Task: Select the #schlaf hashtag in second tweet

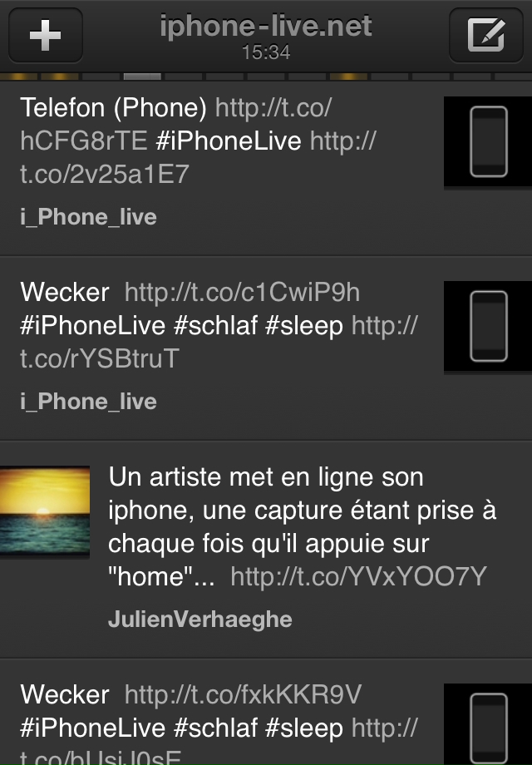Action: [215, 325]
